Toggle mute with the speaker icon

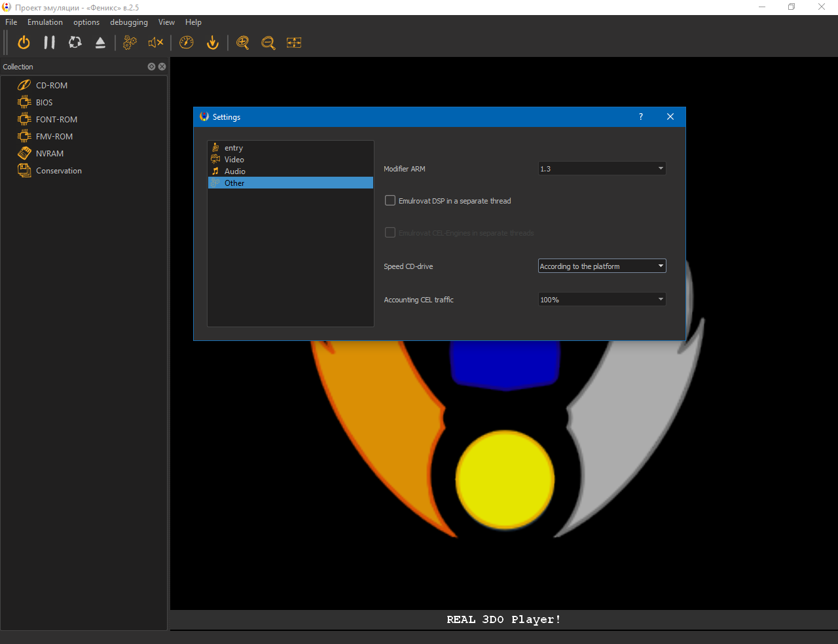pos(156,43)
